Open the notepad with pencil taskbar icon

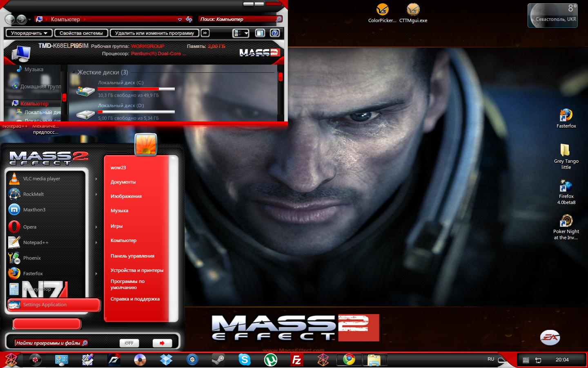tap(88, 360)
